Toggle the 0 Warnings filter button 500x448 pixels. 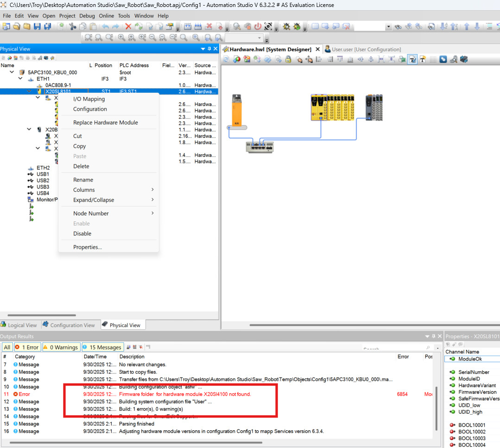point(61,347)
